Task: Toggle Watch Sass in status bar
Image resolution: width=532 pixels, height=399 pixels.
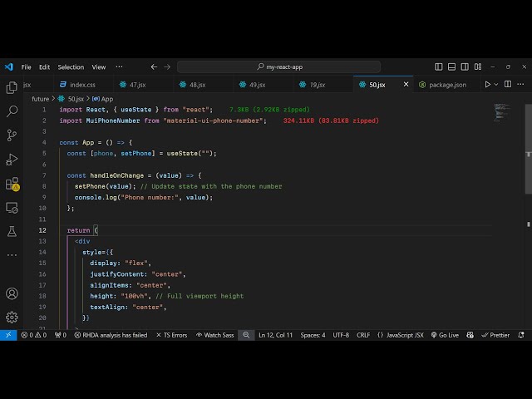Action: click(214, 335)
